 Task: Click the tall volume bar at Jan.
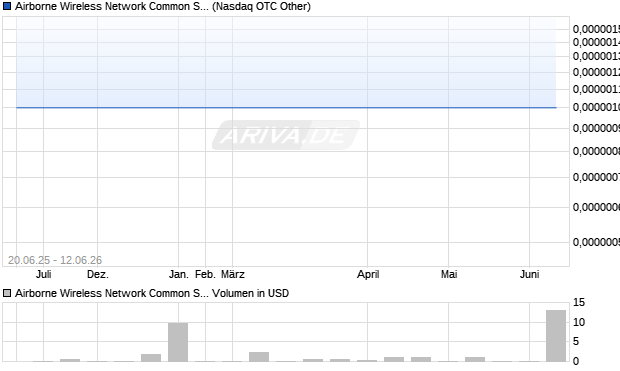[178, 342]
